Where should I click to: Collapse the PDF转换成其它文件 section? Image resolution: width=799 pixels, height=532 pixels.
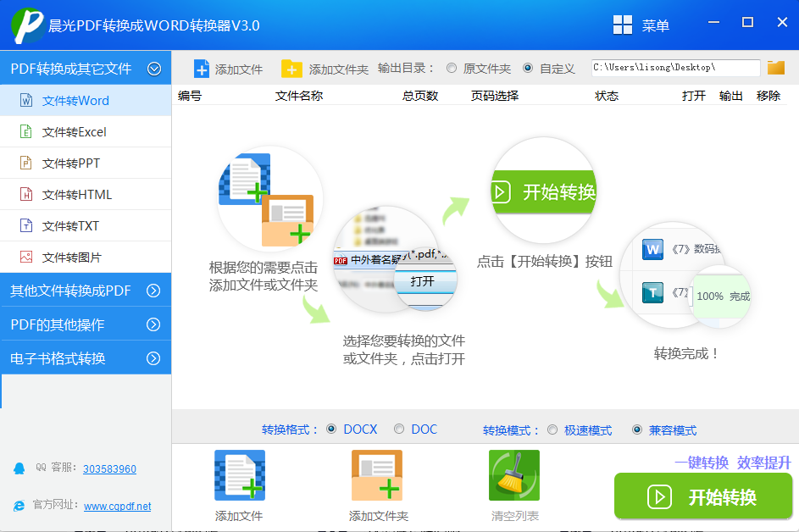[x=154, y=68]
